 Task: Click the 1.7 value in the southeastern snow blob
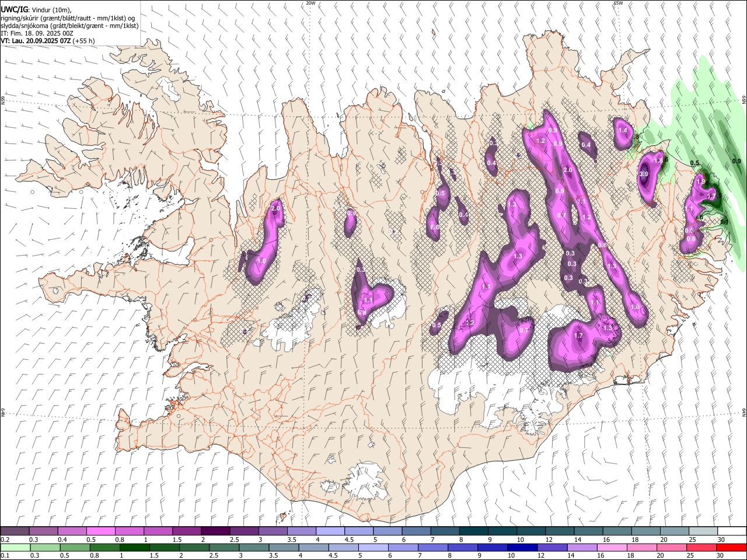[x=578, y=336]
